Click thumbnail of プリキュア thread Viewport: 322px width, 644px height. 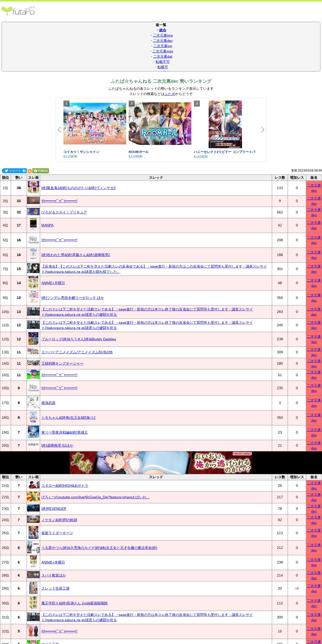point(33,212)
